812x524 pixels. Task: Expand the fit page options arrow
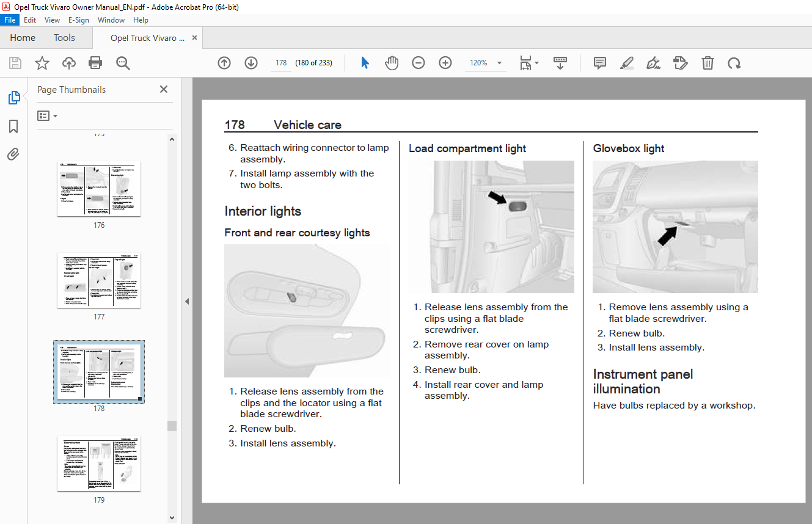(537, 63)
